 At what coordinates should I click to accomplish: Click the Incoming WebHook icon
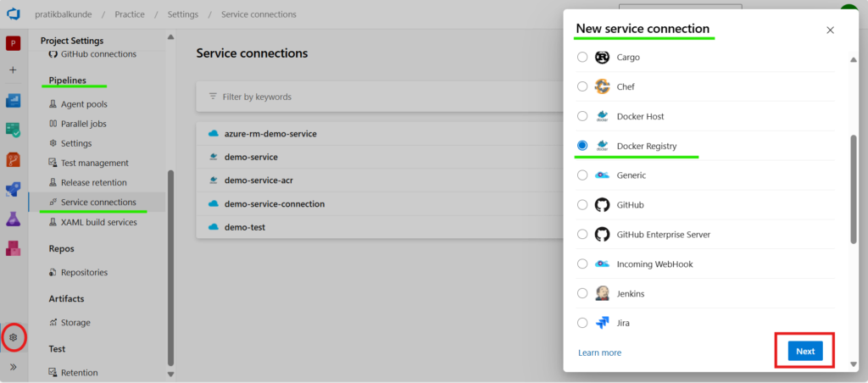(603, 264)
